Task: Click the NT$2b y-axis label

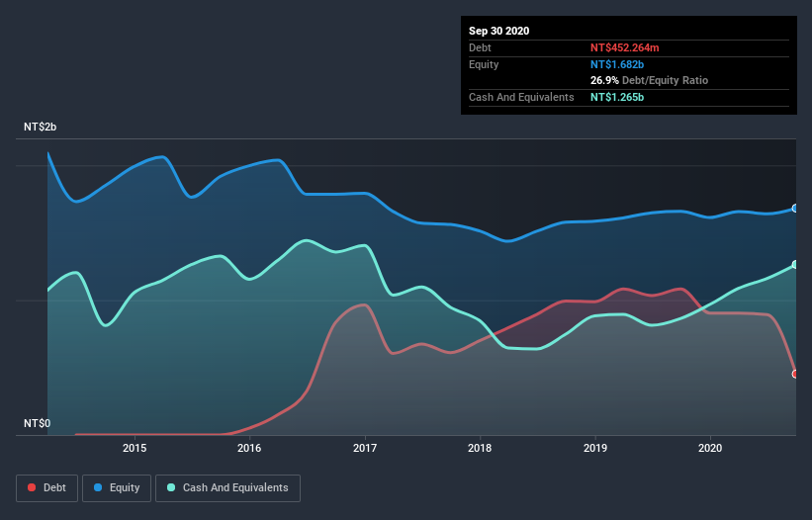Action: click(x=40, y=127)
